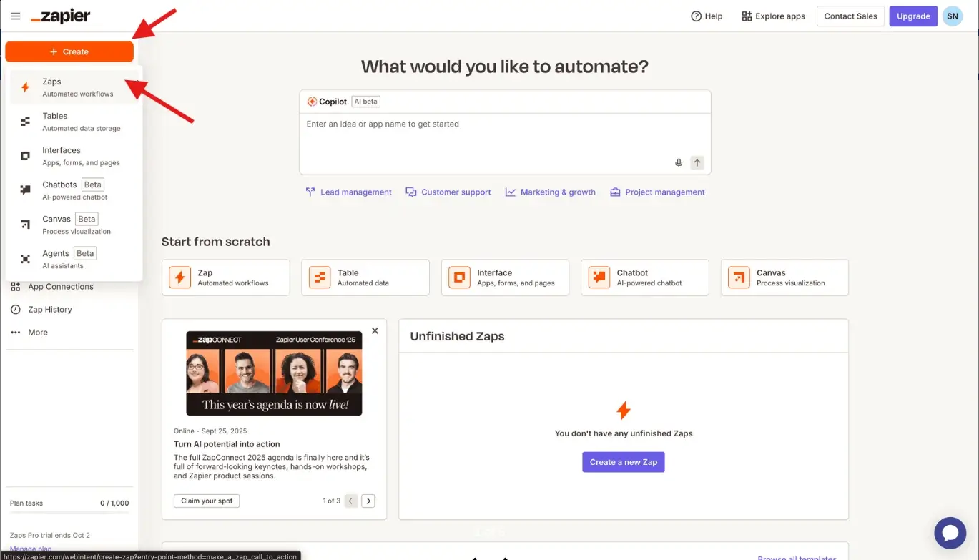Expand More in the sidebar
Screen dimensions: 979x560
38,333
